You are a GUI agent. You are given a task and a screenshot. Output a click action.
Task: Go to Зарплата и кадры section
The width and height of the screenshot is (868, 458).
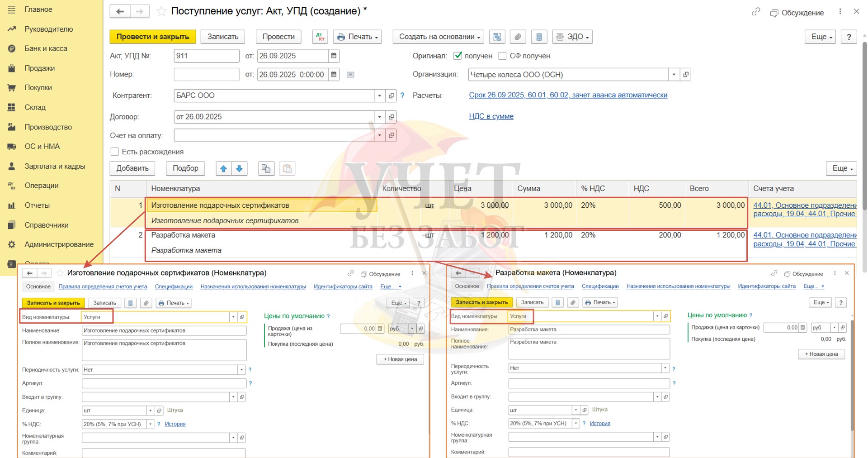click(x=55, y=166)
